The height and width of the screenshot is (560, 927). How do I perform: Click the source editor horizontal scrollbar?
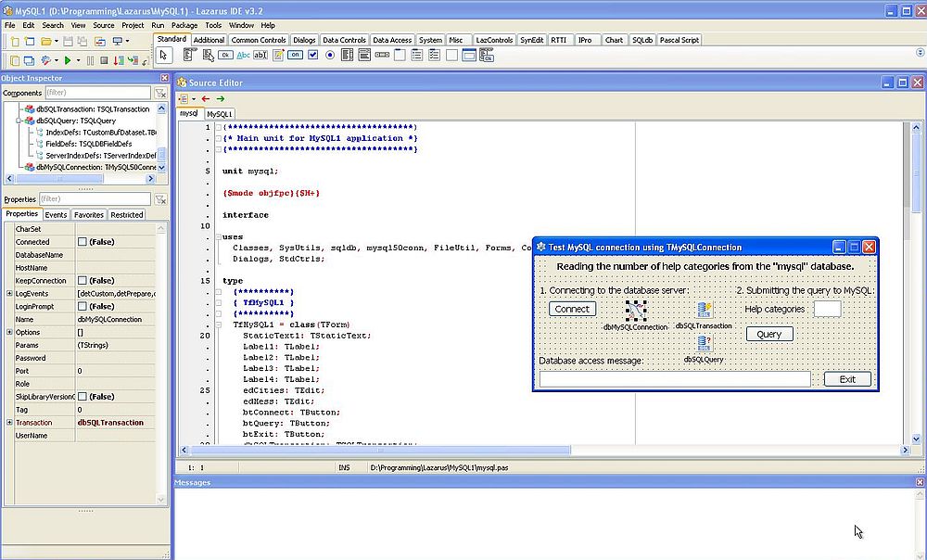click(x=544, y=450)
